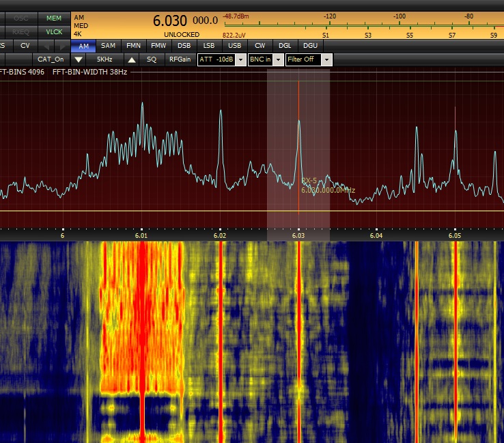504x443 pixels.
Task: Click the right arrow button near CV
Action: point(62,46)
